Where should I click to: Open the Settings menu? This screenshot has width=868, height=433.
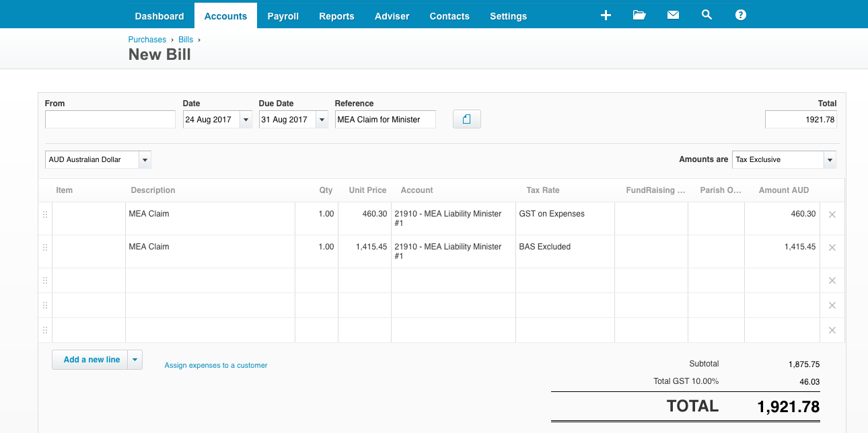(509, 16)
